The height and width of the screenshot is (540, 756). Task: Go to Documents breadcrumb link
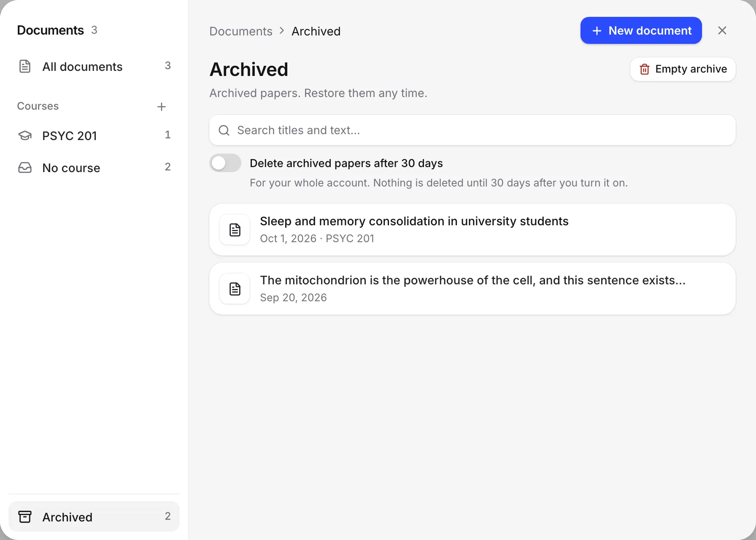point(241,31)
